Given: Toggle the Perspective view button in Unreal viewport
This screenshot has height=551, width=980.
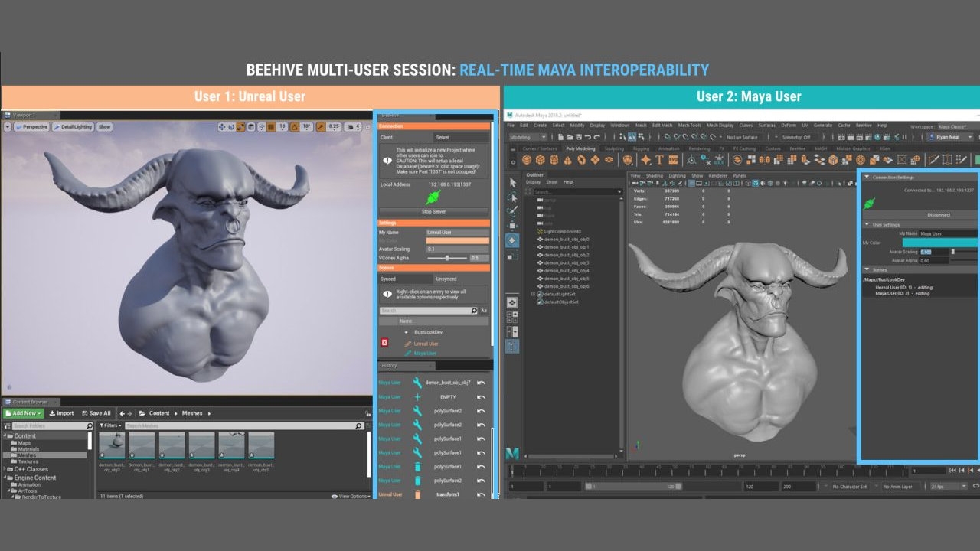Looking at the screenshot, I should (31, 127).
